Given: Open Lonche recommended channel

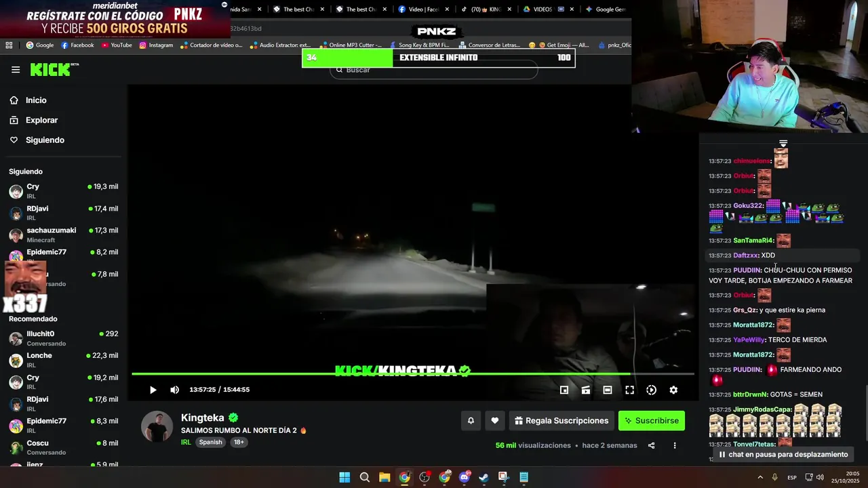Looking at the screenshot, I should point(64,360).
